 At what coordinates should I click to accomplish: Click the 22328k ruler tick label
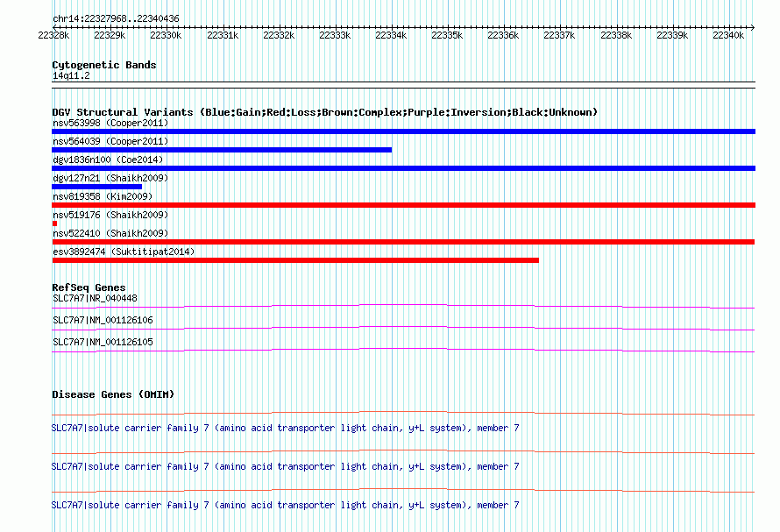[53, 35]
